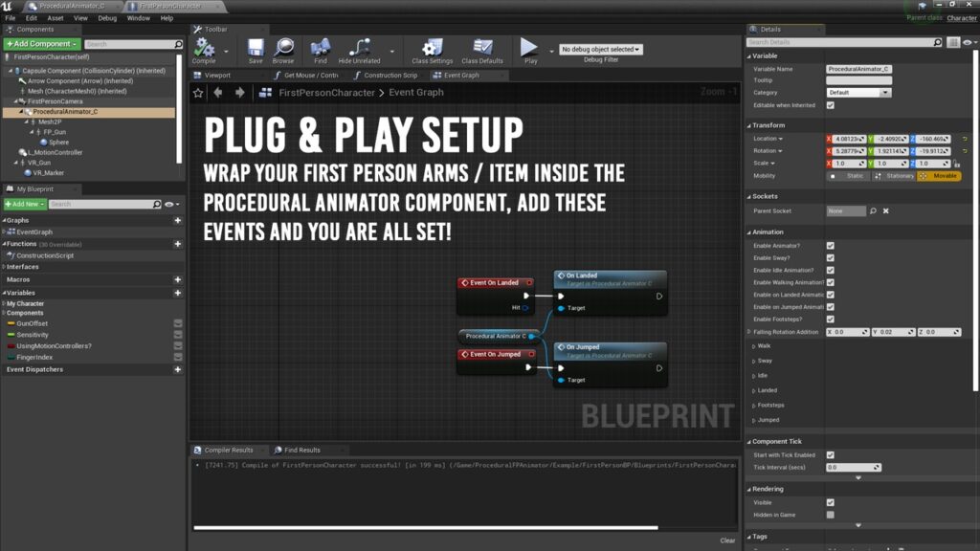Open Browse in content browser

[x=283, y=49]
